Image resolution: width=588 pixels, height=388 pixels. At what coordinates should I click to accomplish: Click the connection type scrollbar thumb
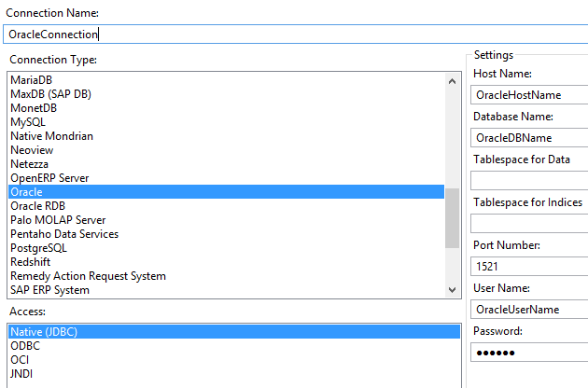pyautogui.click(x=453, y=218)
